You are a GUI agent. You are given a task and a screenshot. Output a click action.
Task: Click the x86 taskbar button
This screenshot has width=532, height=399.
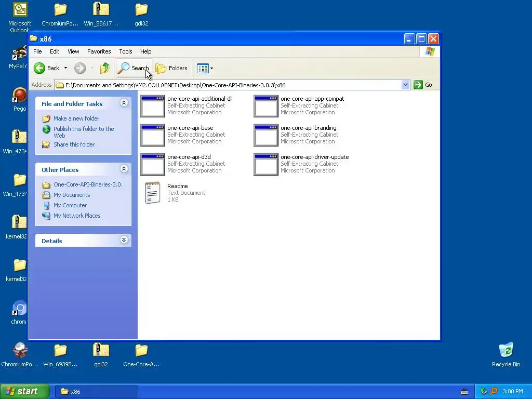[96, 392]
